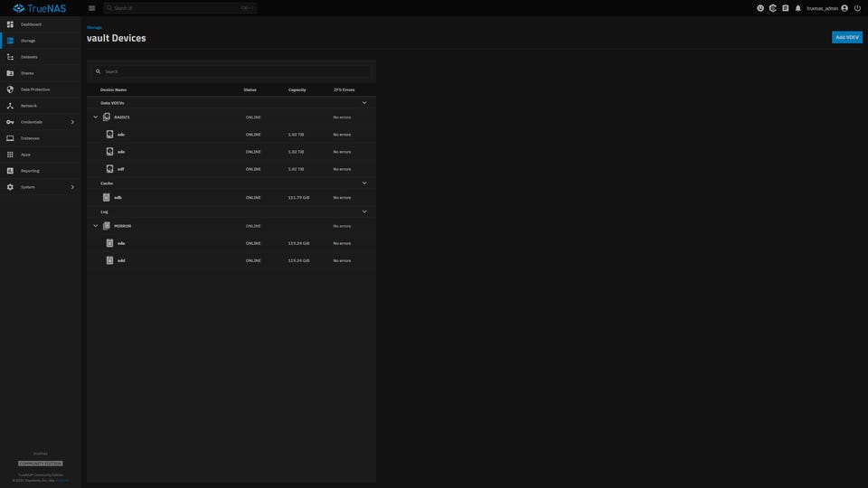The height and width of the screenshot is (488, 868).
Task: Click the Capacity column header
Action: point(297,89)
